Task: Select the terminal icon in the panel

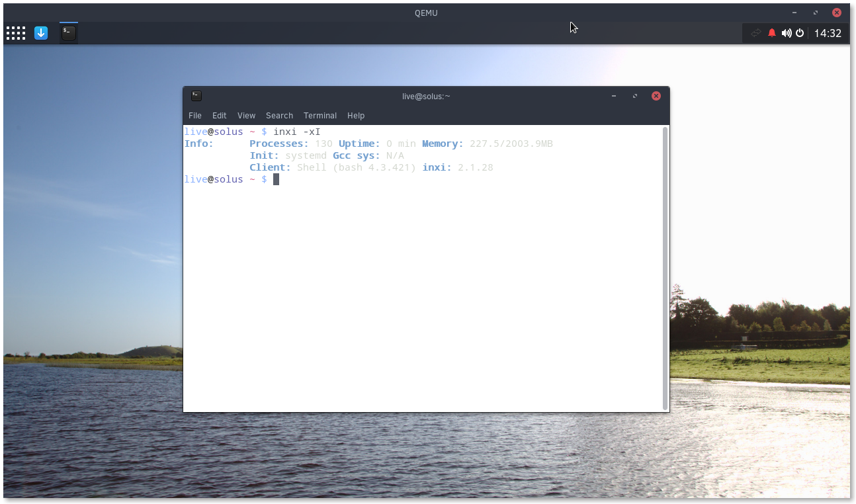Action: (x=69, y=33)
